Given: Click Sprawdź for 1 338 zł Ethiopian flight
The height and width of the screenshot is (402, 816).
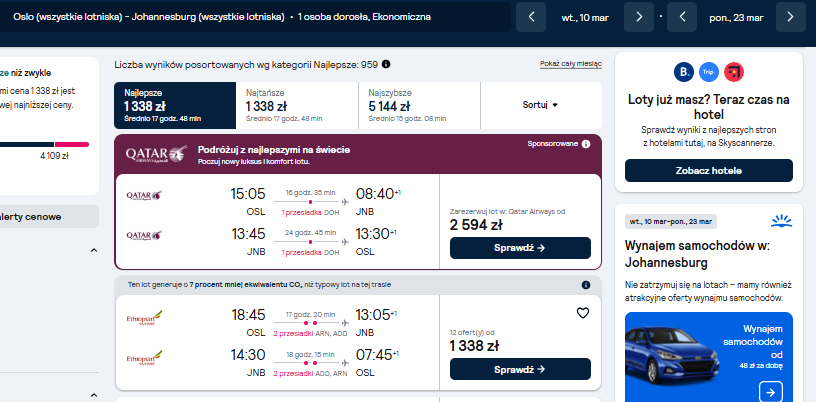Looking at the screenshot, I should point(520,369).
